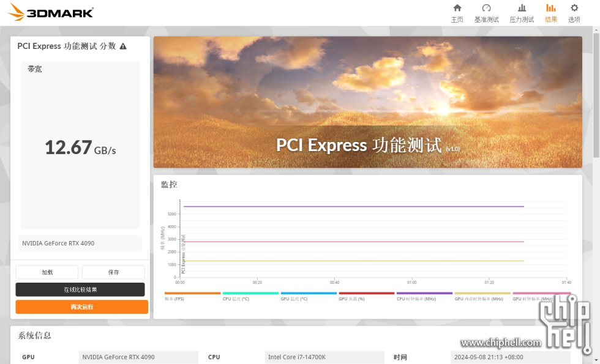This screenshot has height=364, width=600.
Task: Toggle the GPU 内存时钟频率 yellow legend swatch
Action: click(x=482, y=293)
